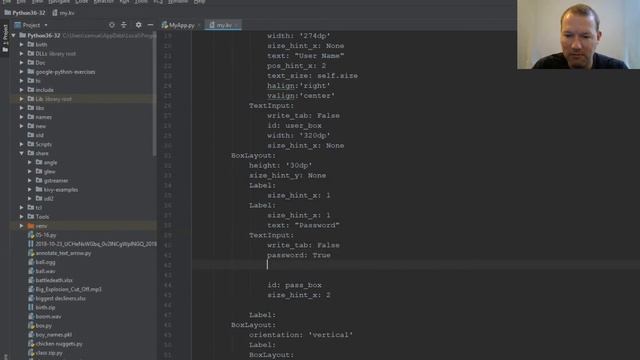Screen dimensions: 640x360
Task: Collapse the share folder
Action: pyautogui.click(x=22, y=153)
